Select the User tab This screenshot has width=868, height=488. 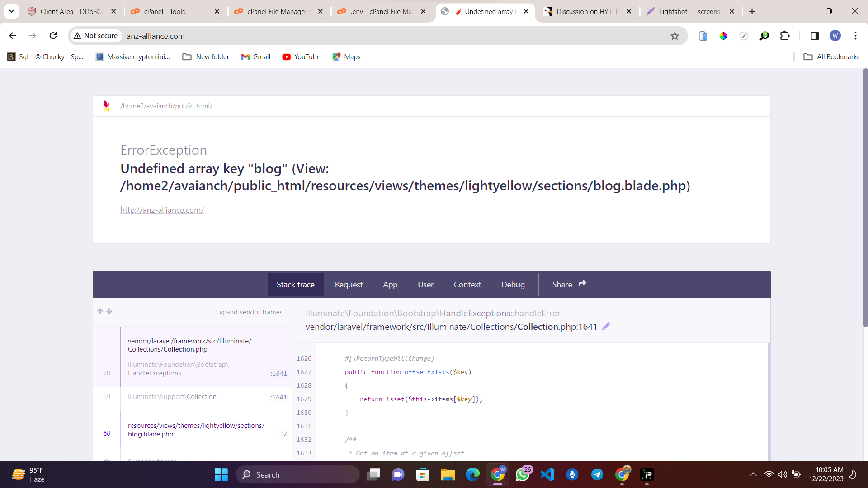(425, 284)
